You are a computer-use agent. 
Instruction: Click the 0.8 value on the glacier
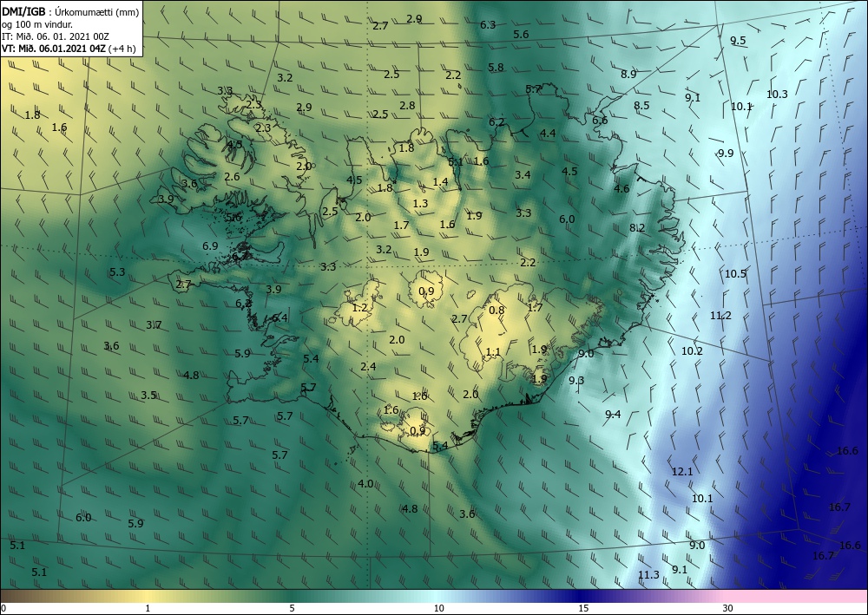[x=496, y=310]
